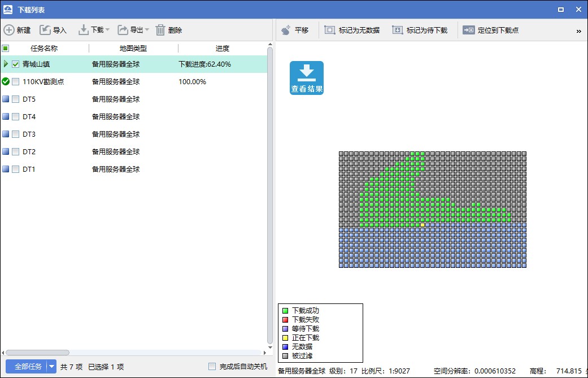
Task: Click the 下载 (Download) toolbar icon
Action: 83,30
